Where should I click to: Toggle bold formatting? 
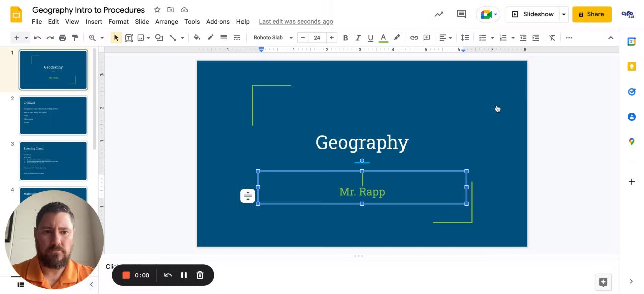(x=345, y=38)
